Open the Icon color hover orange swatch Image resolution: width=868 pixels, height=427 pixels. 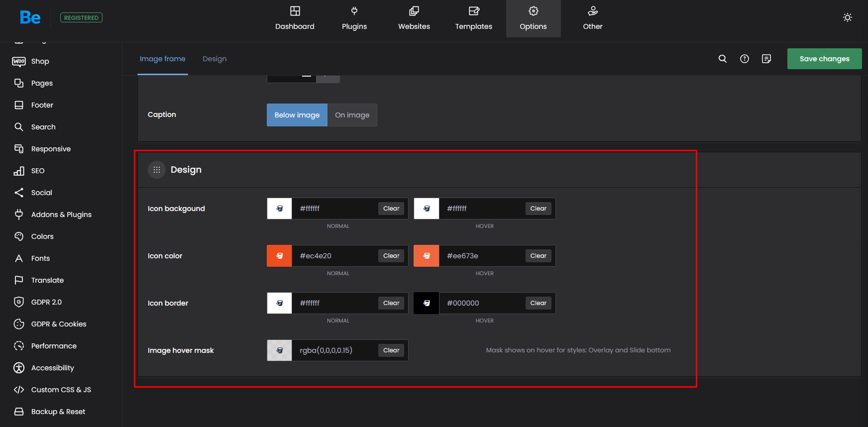point(427,256)
